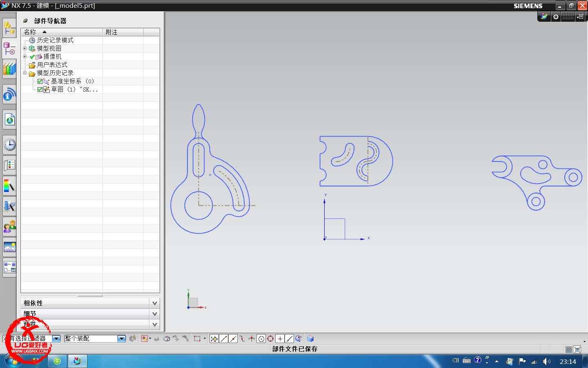Click the NX globe icon in top-right toolbar
Image resolution: width=588 pixels, height=368 pixels.
(x=544, y=17)
